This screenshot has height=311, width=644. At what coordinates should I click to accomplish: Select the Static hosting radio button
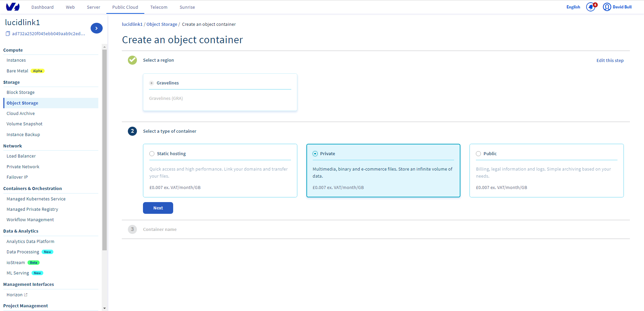click(x=152, y=154)
